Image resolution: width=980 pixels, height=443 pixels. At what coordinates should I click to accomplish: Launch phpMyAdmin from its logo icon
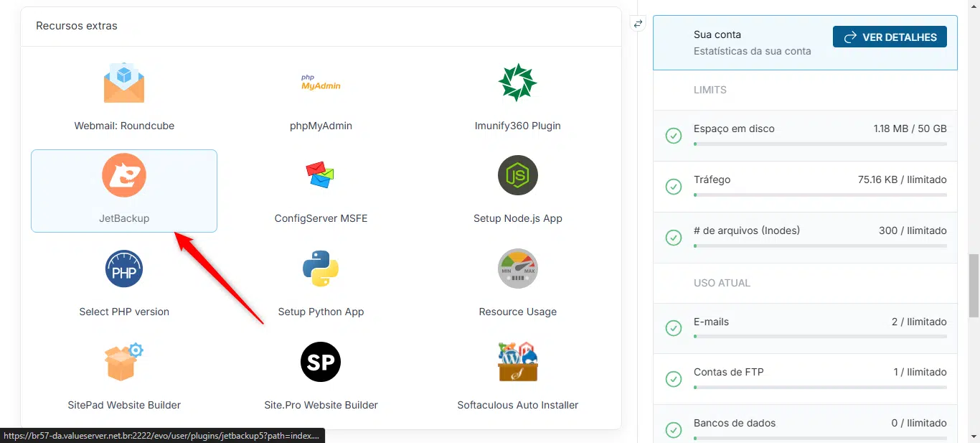321,83
